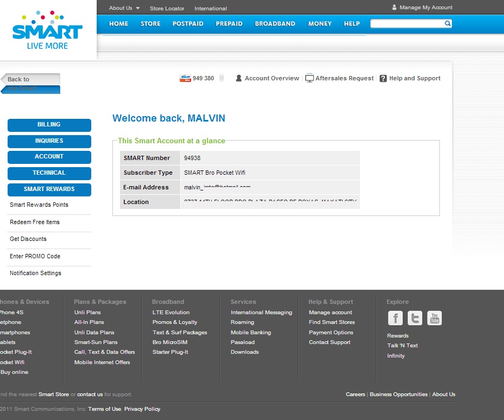Open the Terms of Use page
This screenshot has height=420, width=504.
tap(104, 409)
